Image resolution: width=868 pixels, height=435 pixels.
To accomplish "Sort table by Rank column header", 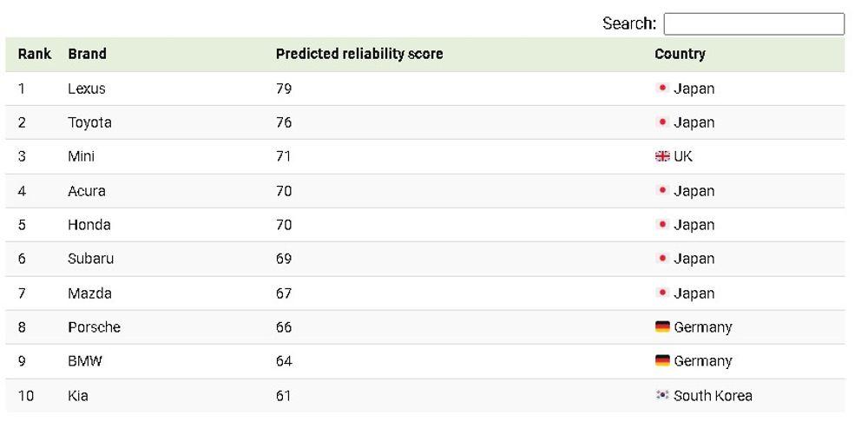I will tap(35, 54).
